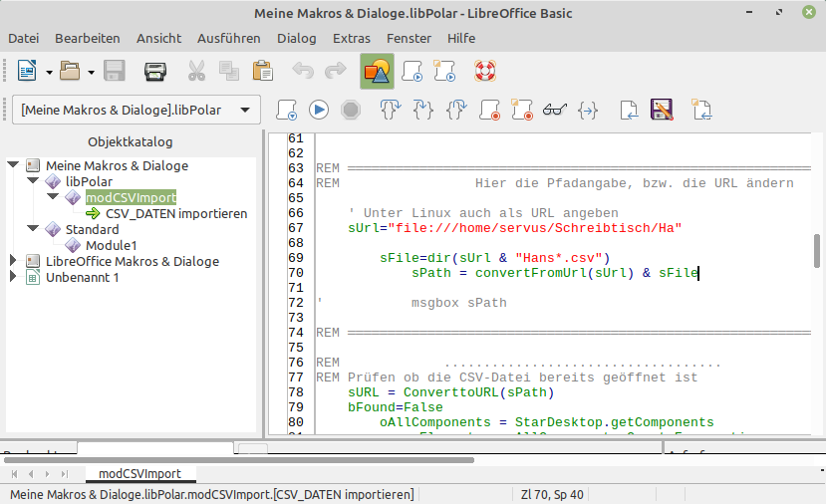The width and height of the screenshot is (826, 504).
Task: Go to next module tab arrow
Action: coord(48,474)
